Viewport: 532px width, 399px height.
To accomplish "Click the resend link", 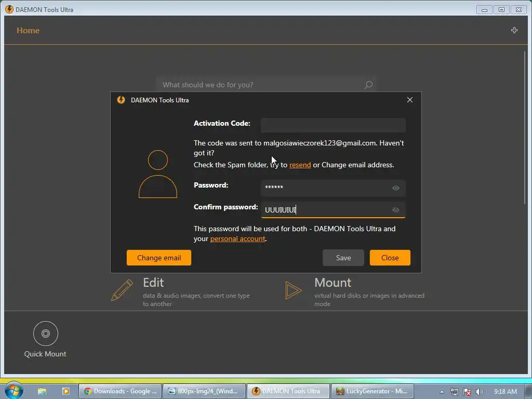I will point(300,165).
